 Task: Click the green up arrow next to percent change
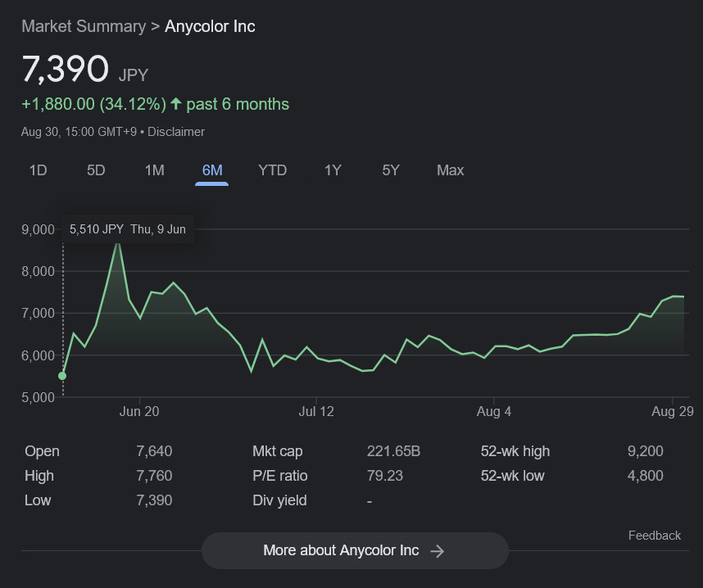coord(176,105)
